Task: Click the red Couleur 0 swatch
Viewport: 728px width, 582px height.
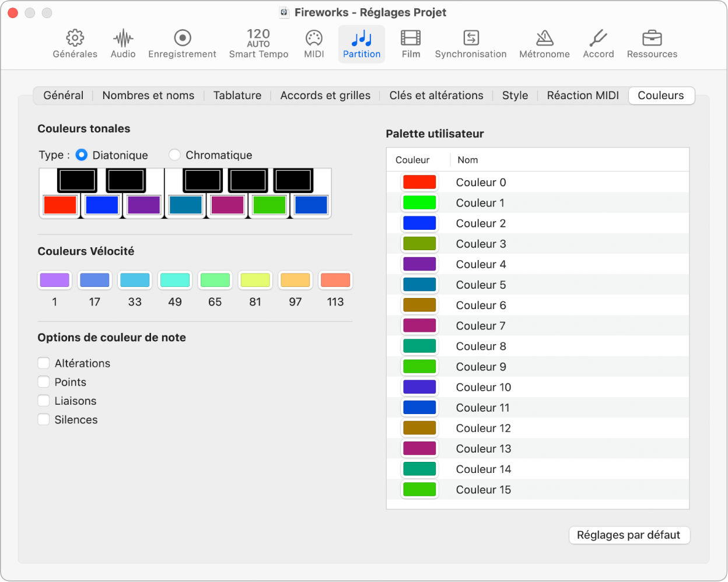Action: [419, 183]
